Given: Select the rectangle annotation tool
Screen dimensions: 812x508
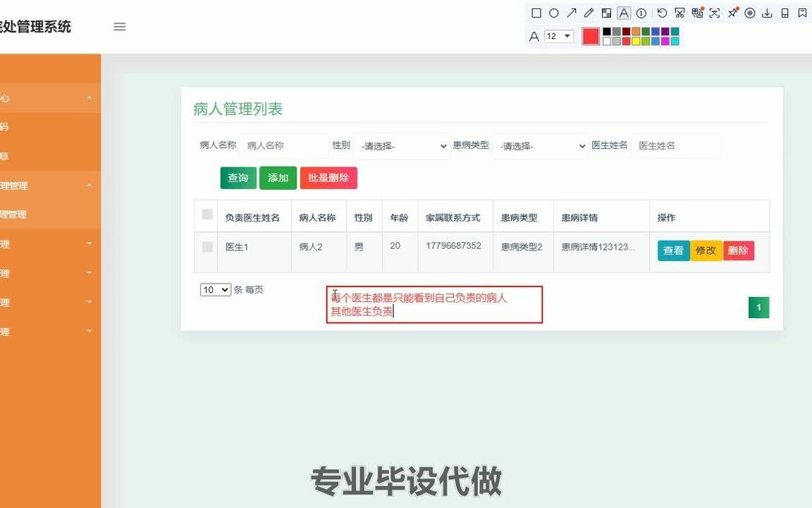Looking at the screenshot, I should click(x=536, y=13).
